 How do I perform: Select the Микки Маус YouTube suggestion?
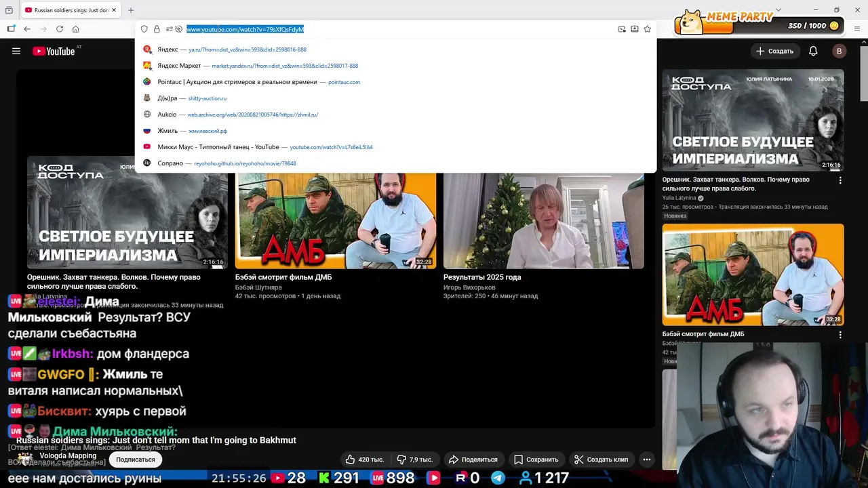395,147
